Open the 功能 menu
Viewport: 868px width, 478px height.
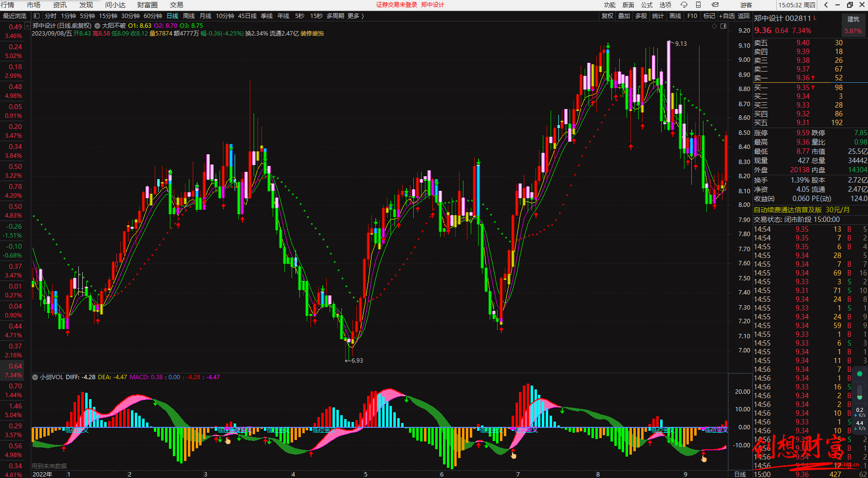(x=609, y=5)
